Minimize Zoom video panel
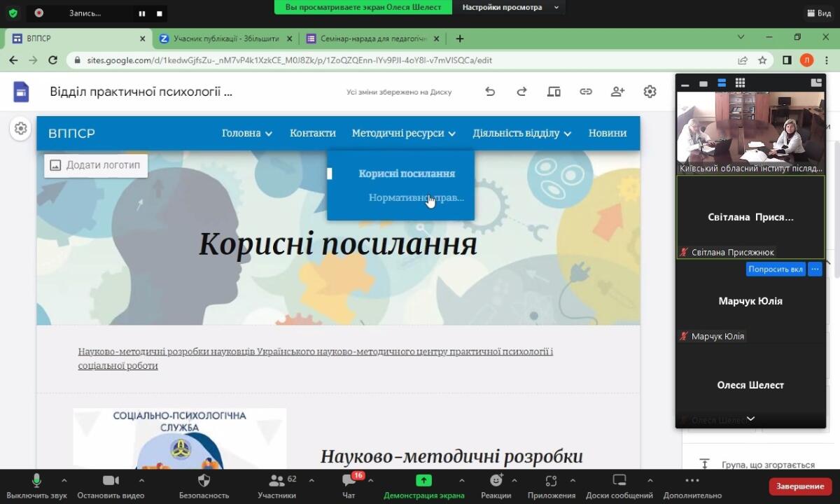Screen dimensions: 840x504 pyautogui.click(x=685, y=83)
